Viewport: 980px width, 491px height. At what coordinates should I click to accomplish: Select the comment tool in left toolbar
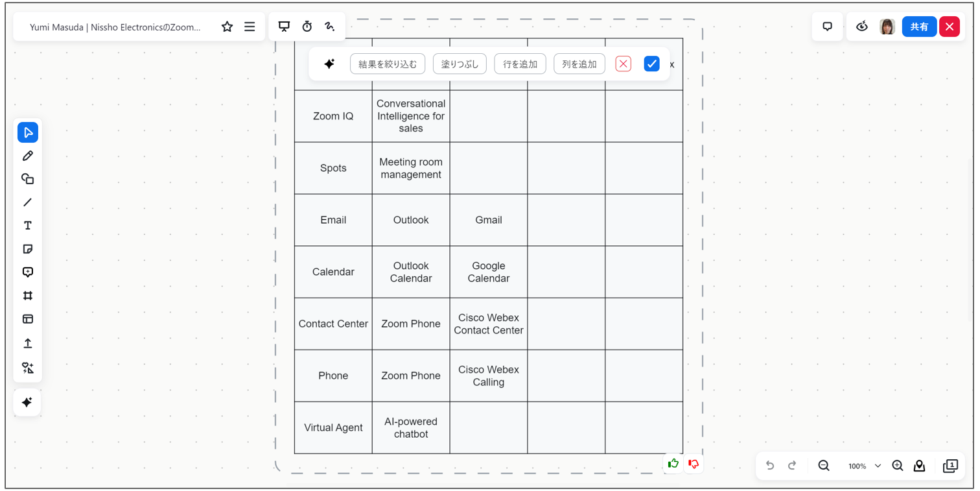pyautogui.click(x=28, y=272)
